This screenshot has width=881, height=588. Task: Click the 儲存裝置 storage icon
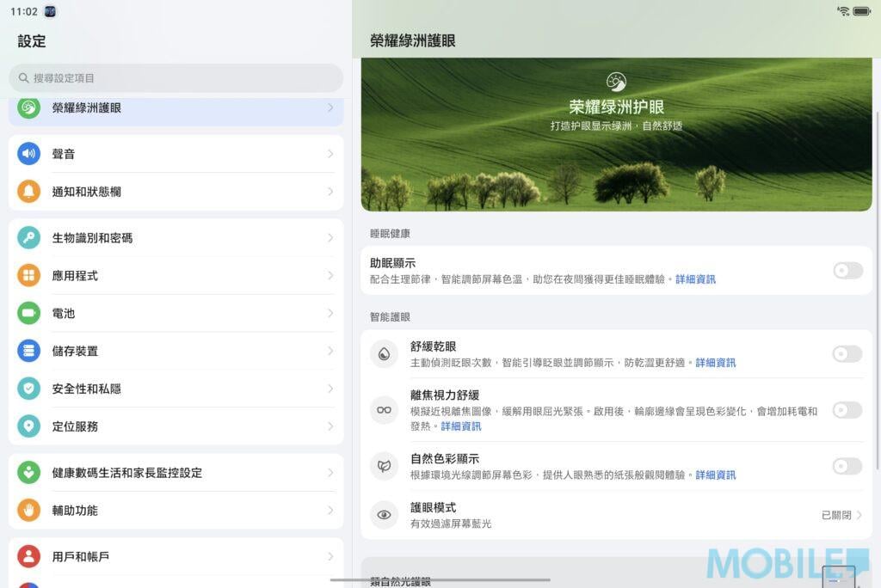coord(28,351)
